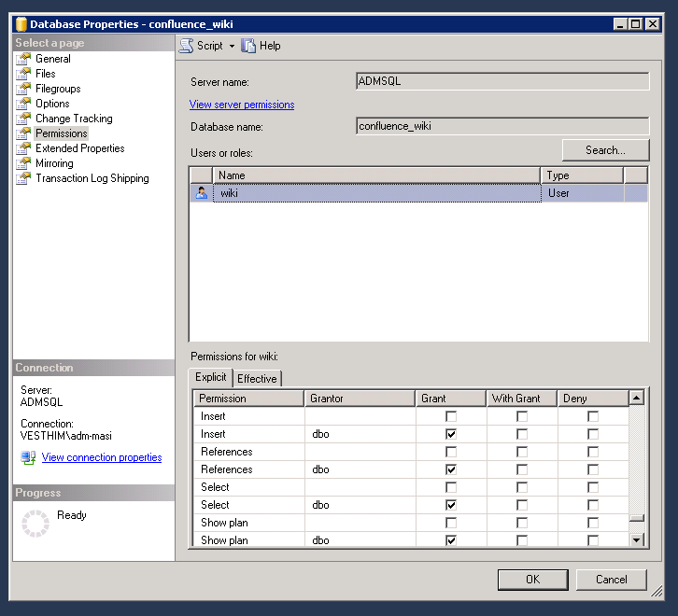Open the Change Tracking page
678x616 pixels.
click(x=74, y=119)
